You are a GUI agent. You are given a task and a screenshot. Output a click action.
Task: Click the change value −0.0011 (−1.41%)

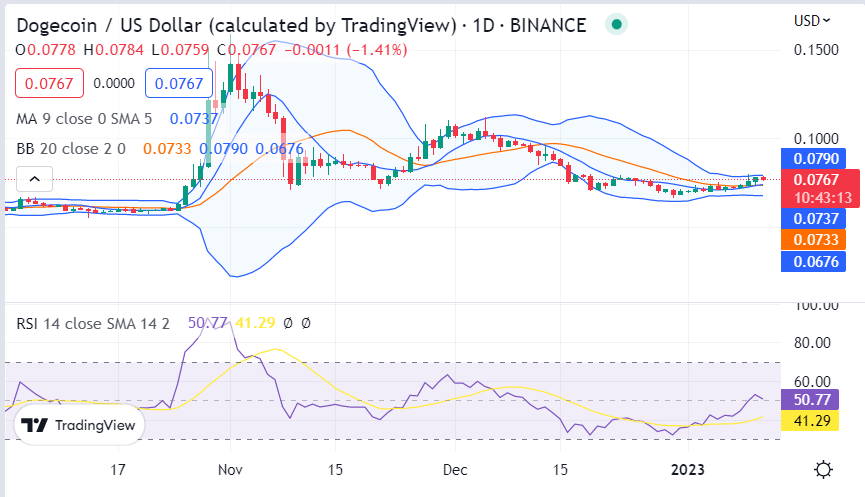point(346,50)
